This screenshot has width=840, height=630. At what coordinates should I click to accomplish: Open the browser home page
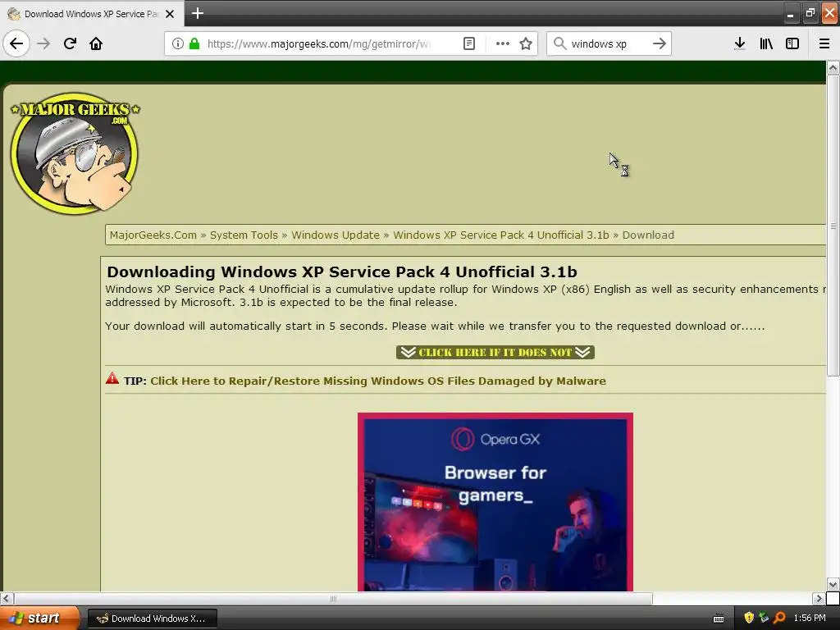(96, 43)
